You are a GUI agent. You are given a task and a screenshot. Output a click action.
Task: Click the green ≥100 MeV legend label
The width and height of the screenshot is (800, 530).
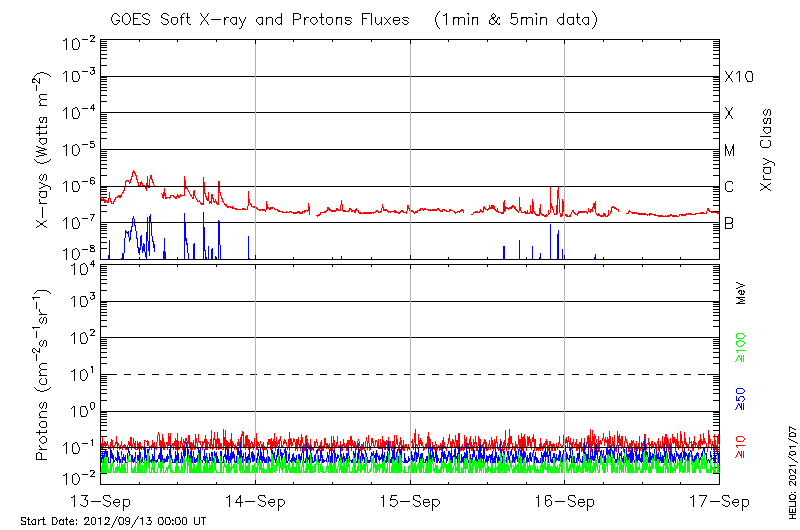[x=741, y=347]
